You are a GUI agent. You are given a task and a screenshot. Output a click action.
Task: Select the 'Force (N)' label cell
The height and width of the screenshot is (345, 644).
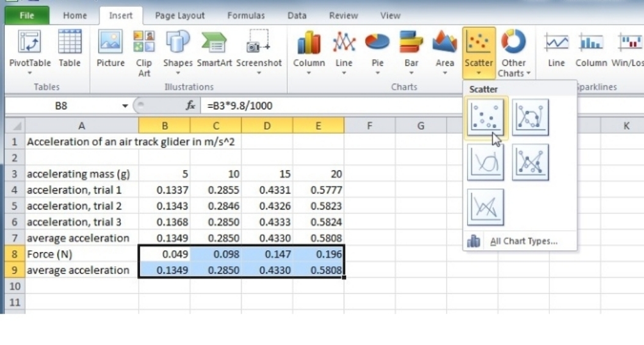click(x=82, y=254)
